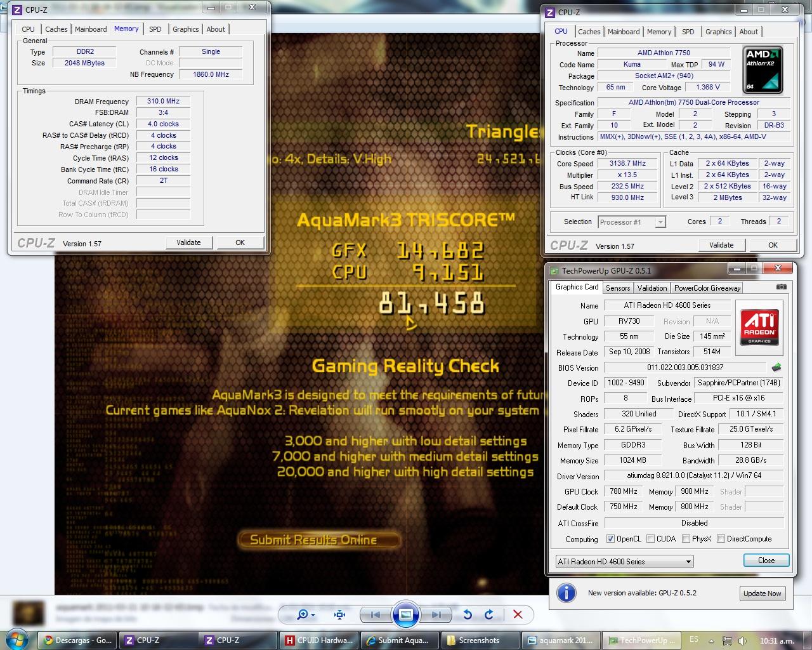Go to the previous image in the viewer
Screen dimensions: 812x650
click(x=375, y=614)
